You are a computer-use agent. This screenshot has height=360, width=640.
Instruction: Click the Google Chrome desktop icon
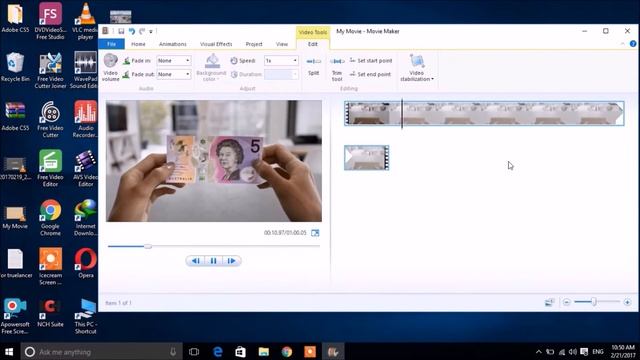[50, 218]
